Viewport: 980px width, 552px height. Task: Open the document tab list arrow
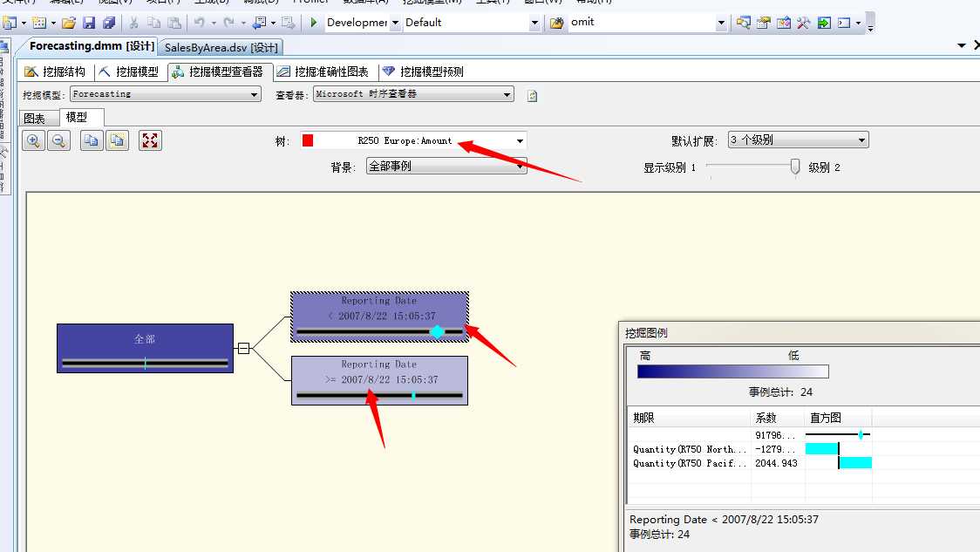(961, 45)
